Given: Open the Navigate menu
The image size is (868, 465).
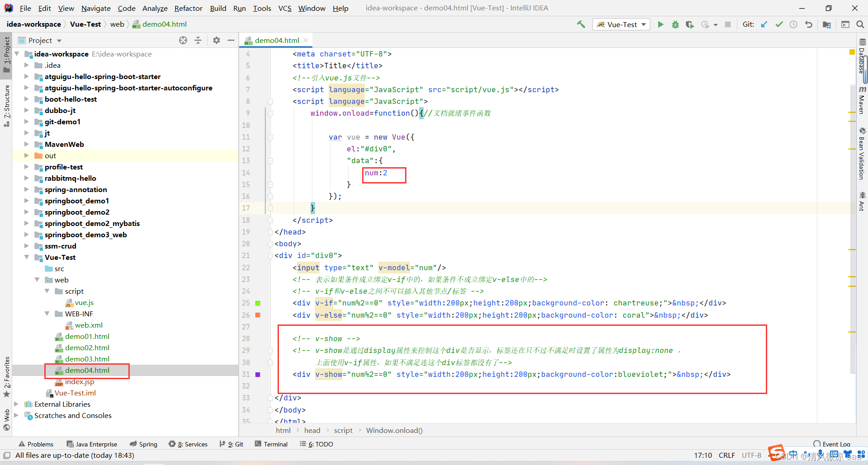Looking at the screenshot, I should 96,8.
